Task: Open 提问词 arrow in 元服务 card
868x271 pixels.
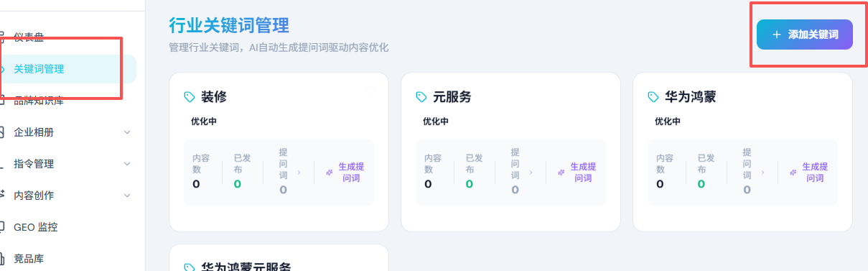Action: 531,173
